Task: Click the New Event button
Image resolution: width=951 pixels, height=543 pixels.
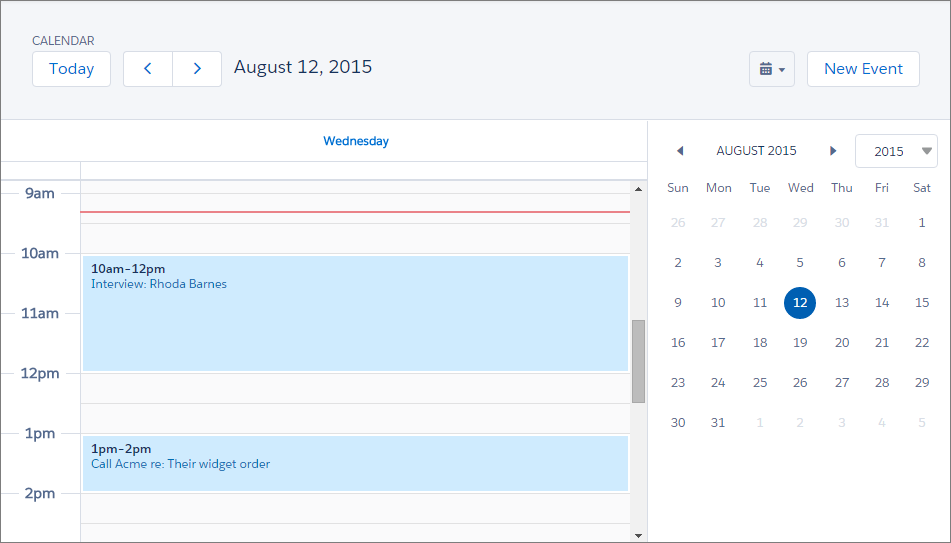Action: (x=863, y=69)
